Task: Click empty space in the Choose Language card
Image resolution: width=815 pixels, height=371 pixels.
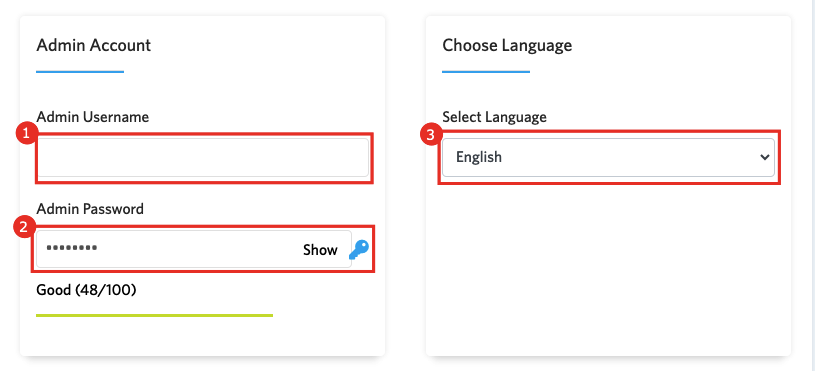Action: (608, 270)
